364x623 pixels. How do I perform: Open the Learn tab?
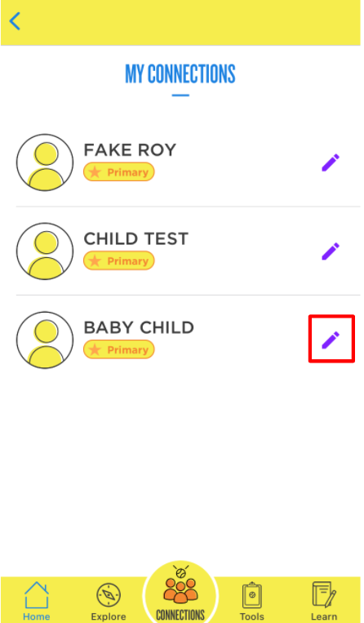coord(324,602)
